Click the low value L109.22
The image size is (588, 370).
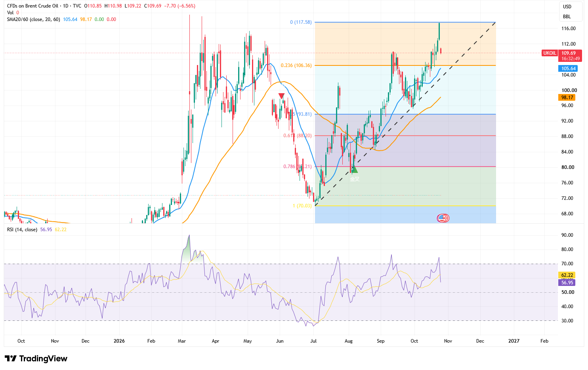133,6
